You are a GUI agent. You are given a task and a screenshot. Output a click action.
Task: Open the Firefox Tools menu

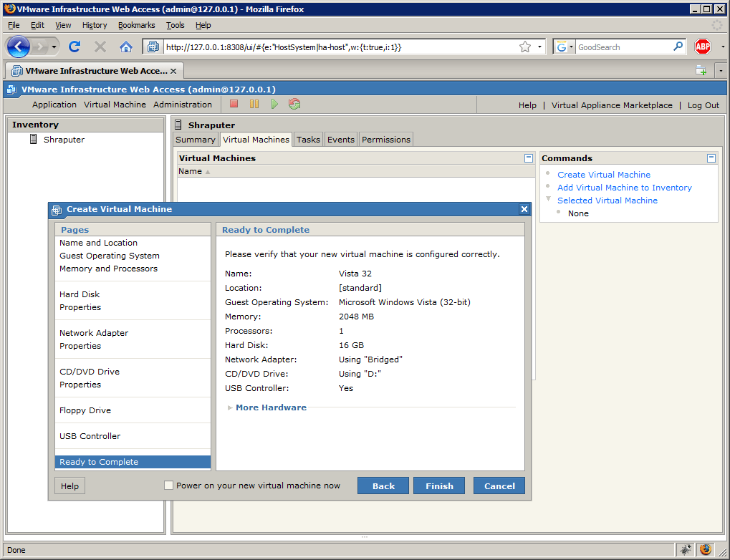pos(175,25)
